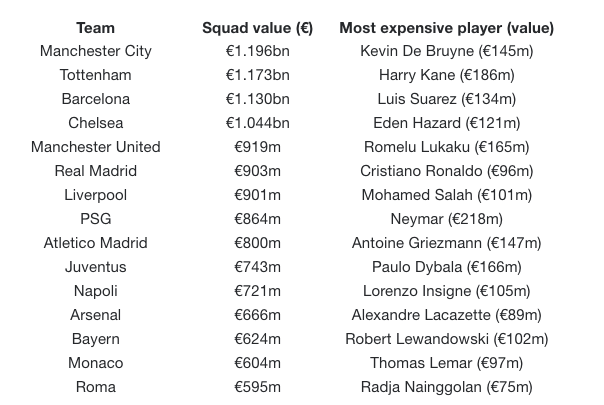Select Paulo Dybala (€166m) cell

446,267
